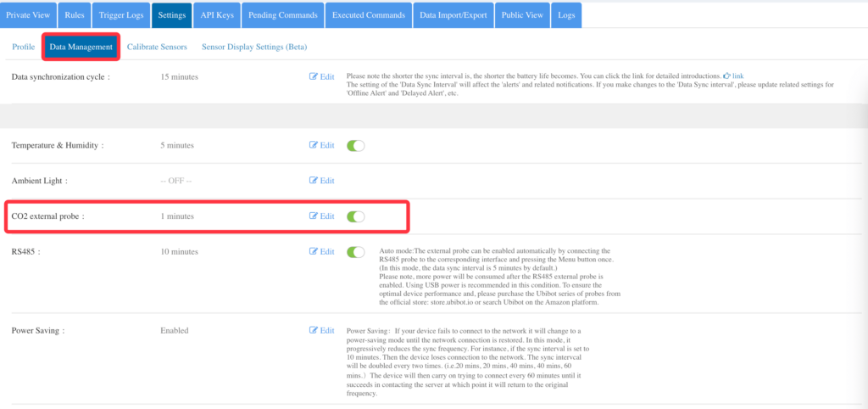Open the Private View tab

[x=28, y=15]
